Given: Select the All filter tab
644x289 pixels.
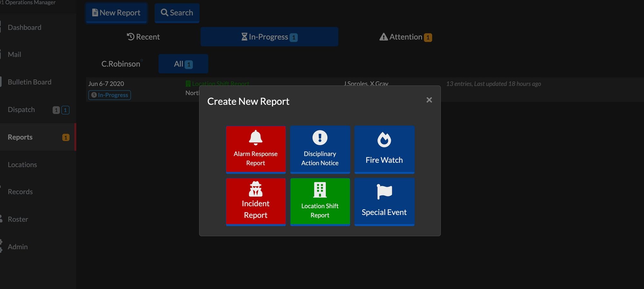Looking at the screenshot, I should coord(183,64).
